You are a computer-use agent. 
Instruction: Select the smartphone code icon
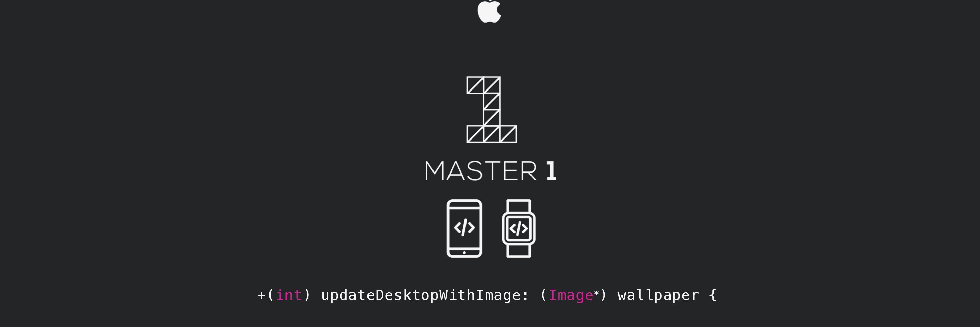[464, 229]
